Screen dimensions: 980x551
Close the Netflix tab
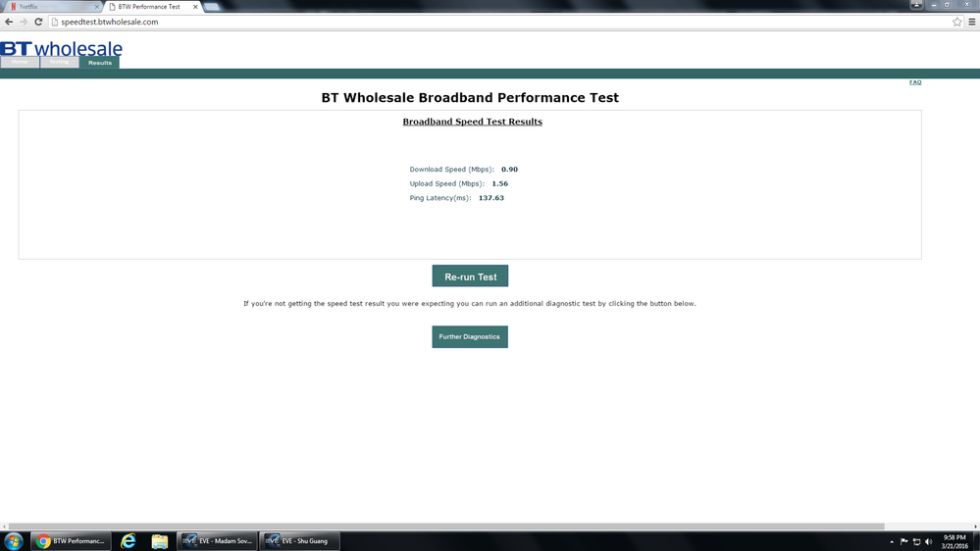pyautogui.click(x=96, y=7)
